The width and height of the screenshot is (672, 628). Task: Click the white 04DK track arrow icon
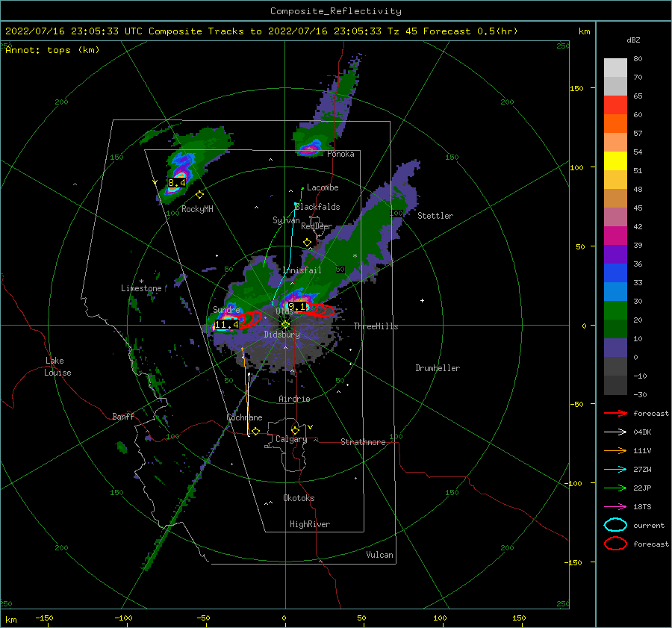coord(615,432)
